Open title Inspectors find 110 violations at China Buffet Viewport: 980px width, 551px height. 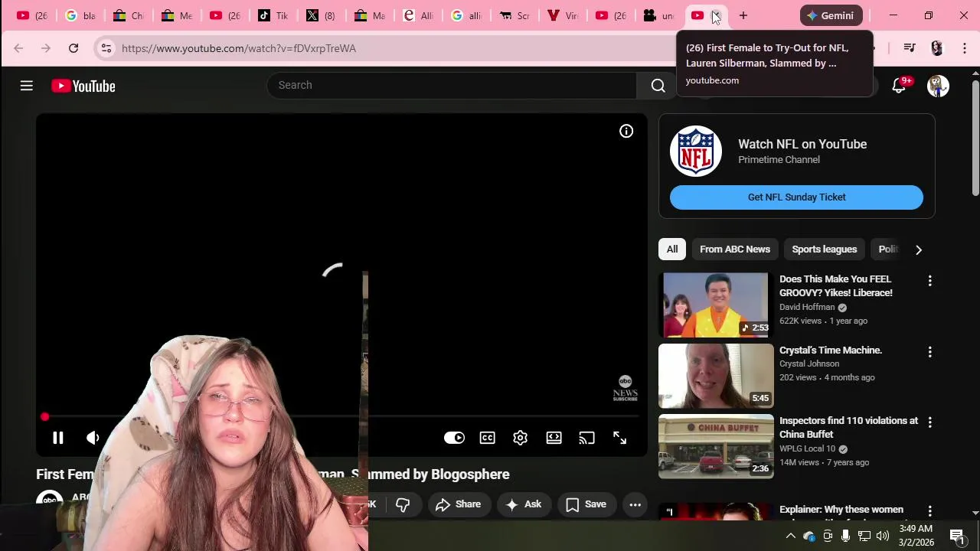click(848, 428)
